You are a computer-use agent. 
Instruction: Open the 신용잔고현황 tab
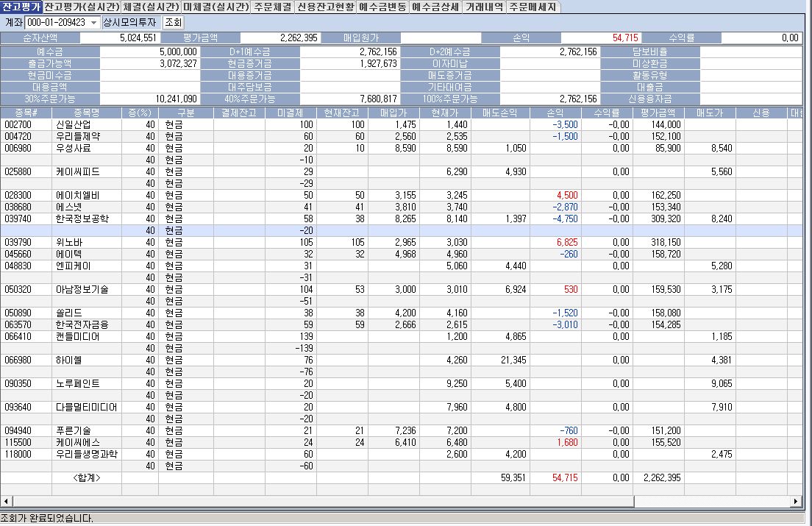326,7
